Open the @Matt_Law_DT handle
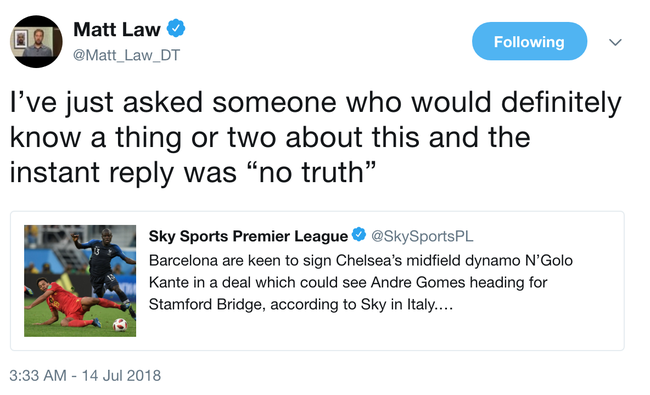The width and height of the screenshot is (650, 395). (x=126, y=55)
